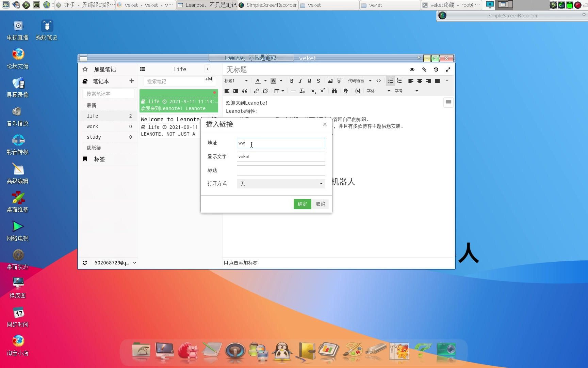Screen dimensions: 588x368
Task: Select the study notebook
Action: 109,137
